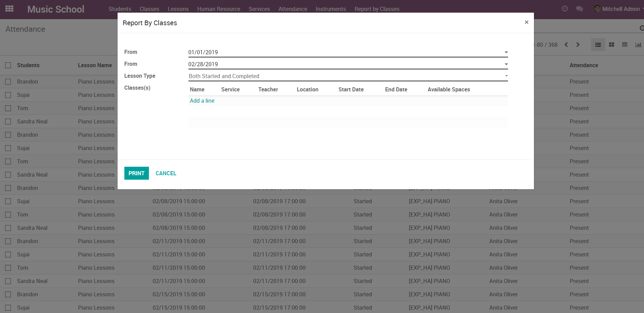Go to next page arrow
644x313 pixels.
tap(578, 45)
